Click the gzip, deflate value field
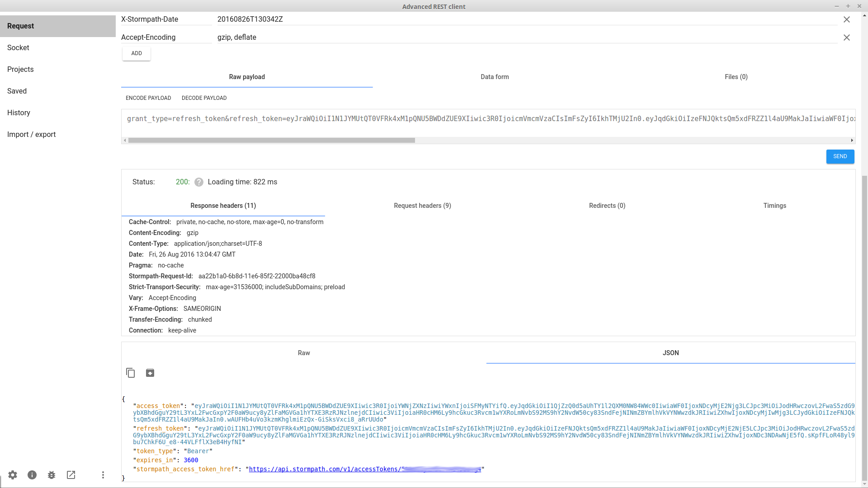This screenshot has height=488, width=868. click(527, 38)
